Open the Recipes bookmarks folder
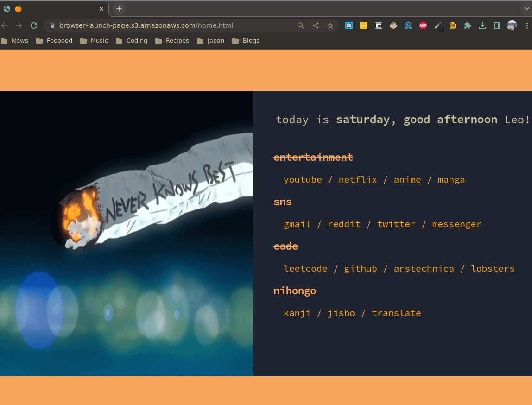The width and height of the screenshot is (532, 405). point(172,41)
